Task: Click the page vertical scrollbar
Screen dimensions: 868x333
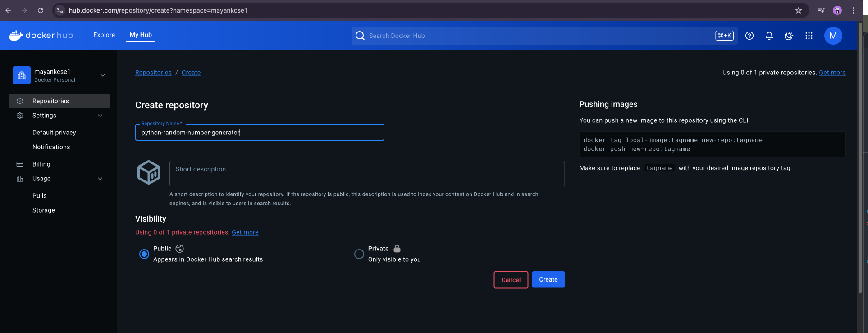Action: [860, 158]
